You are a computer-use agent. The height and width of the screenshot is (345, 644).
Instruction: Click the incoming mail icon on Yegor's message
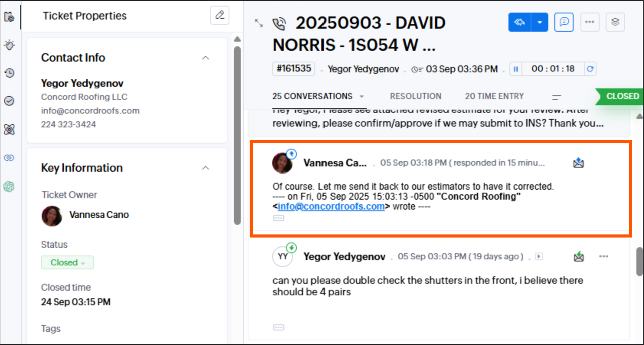(x=579, y=256)
